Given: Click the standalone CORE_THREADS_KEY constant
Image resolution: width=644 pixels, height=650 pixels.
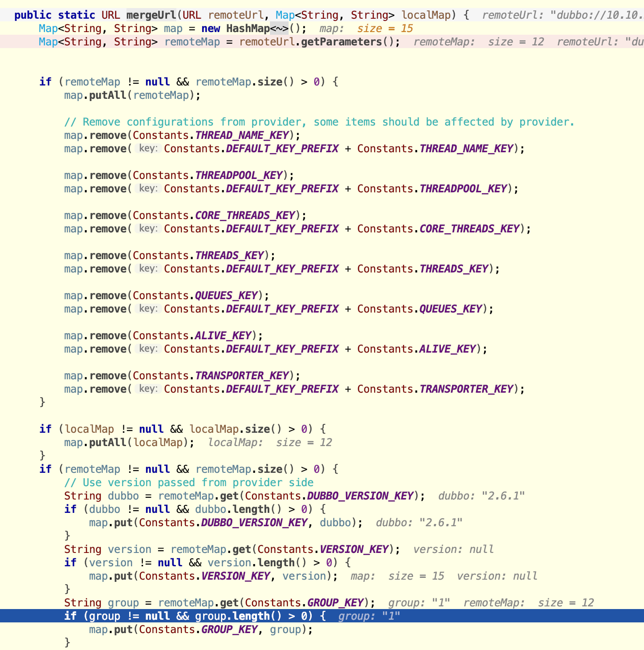Looking at the screenshot, I should click(245, 215).
